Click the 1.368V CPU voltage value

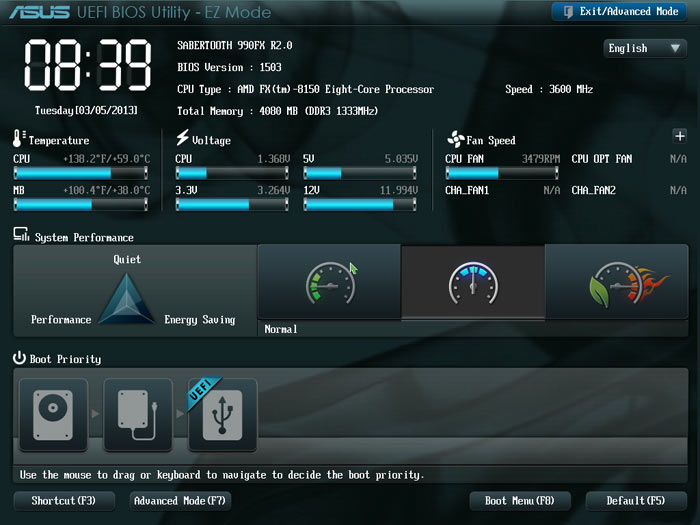point(273,159)
